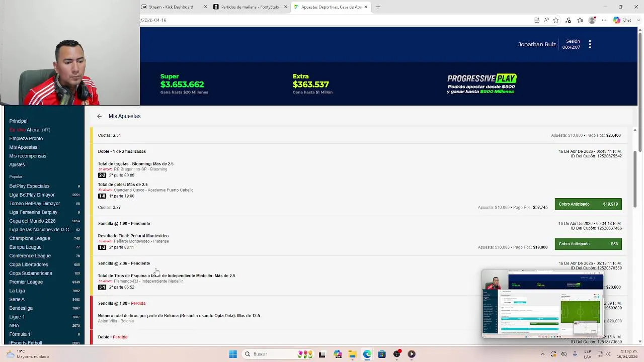This screenshot has width=644, height=362.
Task: Open the three-dot account menu near Sesión
Action: [590, 44]
